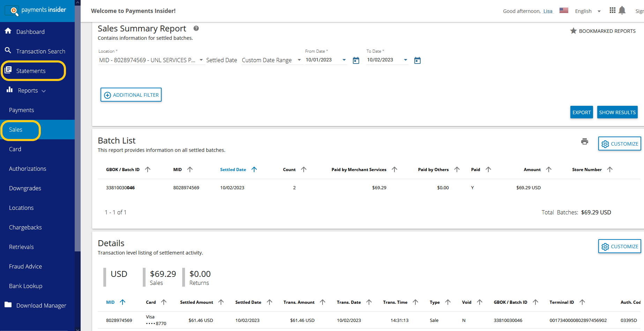The width and height of the screenshot is (644, 331).
Task: Open the apps grid icon
Action: point(612,10)
